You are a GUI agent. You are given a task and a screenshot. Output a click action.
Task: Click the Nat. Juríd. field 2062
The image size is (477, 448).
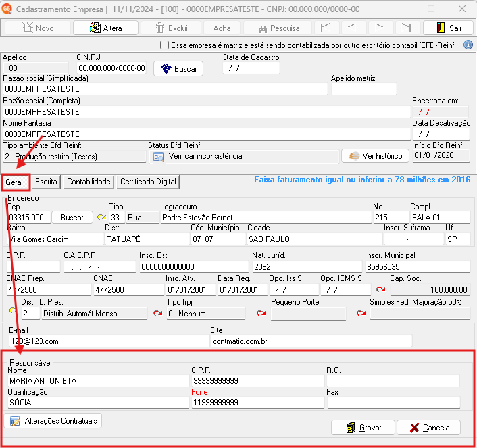(307, 267)
